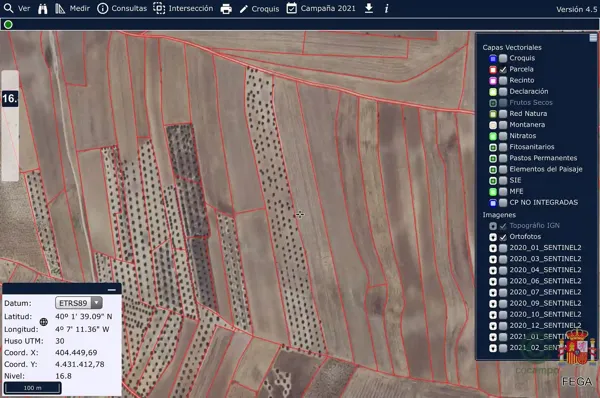Open the printer icon in toolbar

point(226,8)
